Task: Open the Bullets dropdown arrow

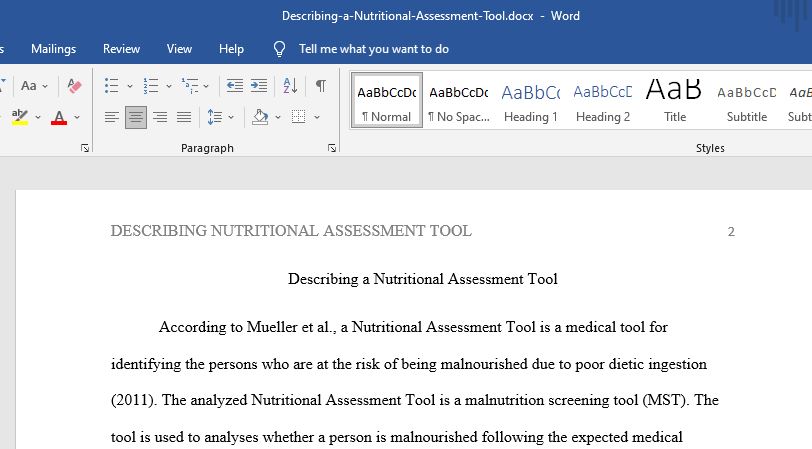Action: tap(130, 86)
